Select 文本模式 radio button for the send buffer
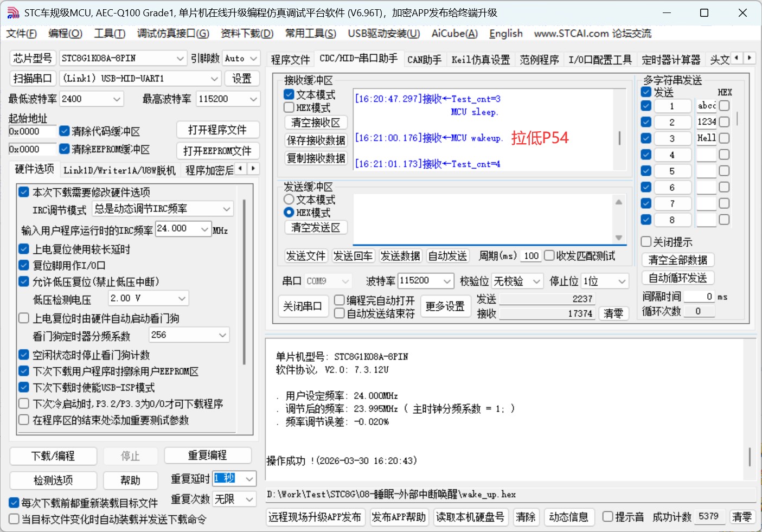Viewport: 762px width, 532px height. tap(288, 199)
